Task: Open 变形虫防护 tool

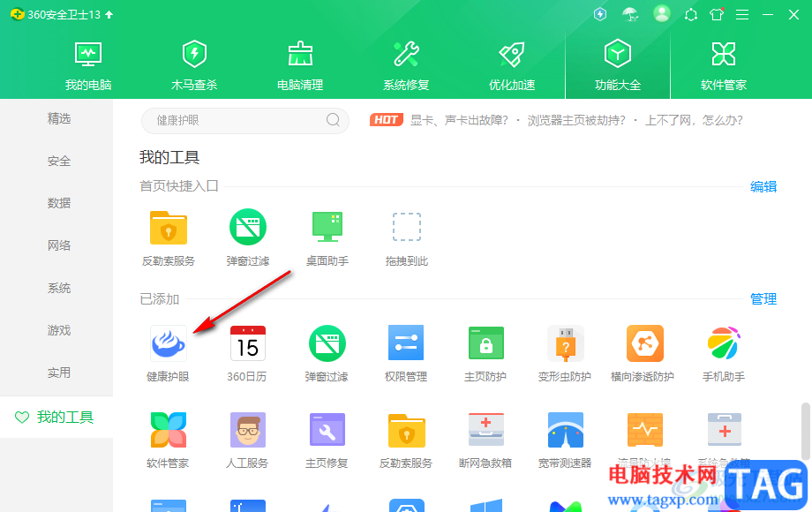Action: tap(565, 354)
